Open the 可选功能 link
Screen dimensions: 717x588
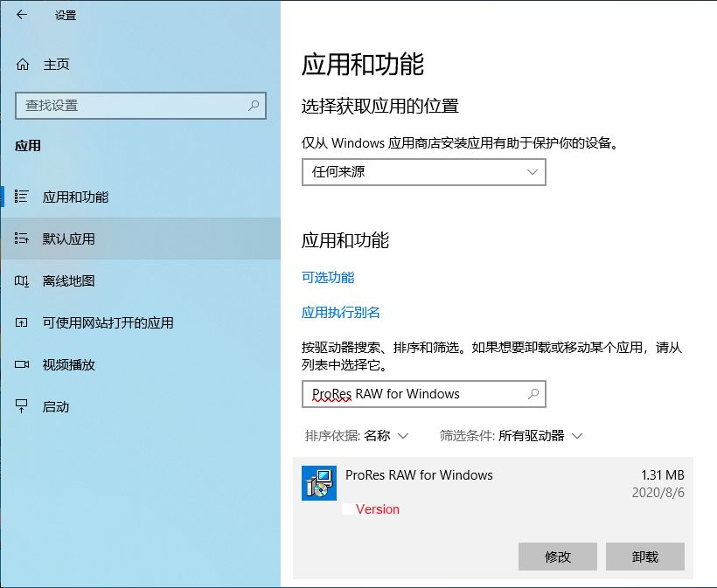[x=328, y=277]
